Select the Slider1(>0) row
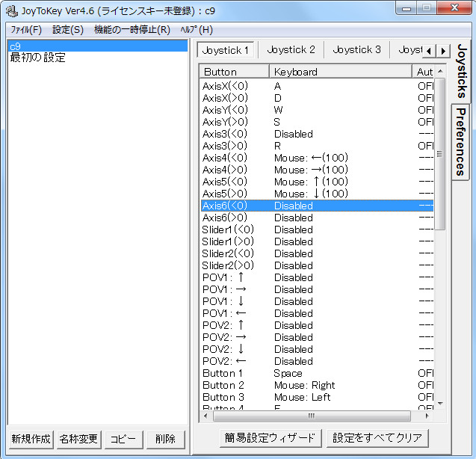 point(318,241)
